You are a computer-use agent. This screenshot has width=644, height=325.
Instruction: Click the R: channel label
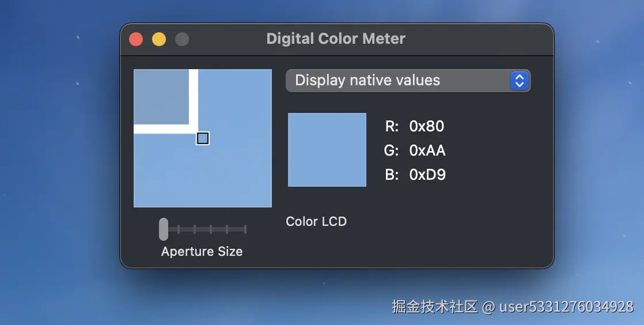click(392, 126)
